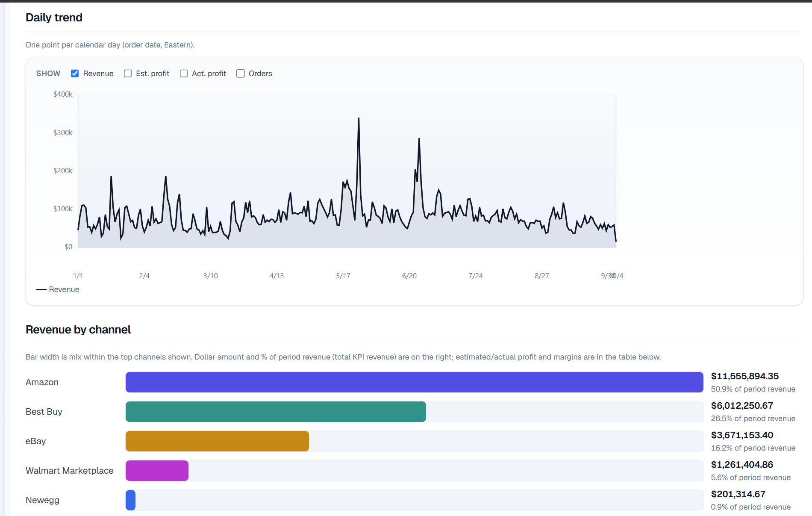Click the 16.2% of period revenue text

(753, 448)
